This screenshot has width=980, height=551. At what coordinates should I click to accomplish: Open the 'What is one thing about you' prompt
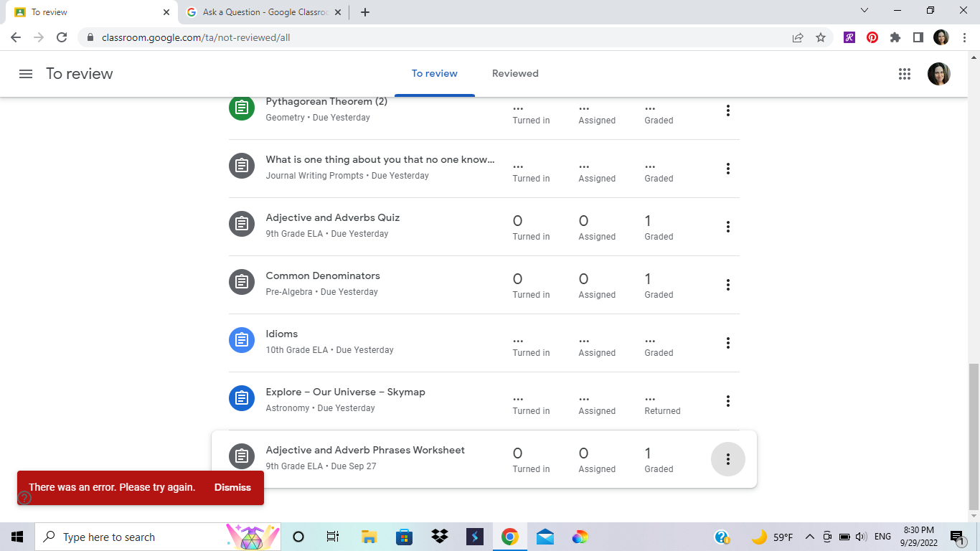click(x=380, y=159)
